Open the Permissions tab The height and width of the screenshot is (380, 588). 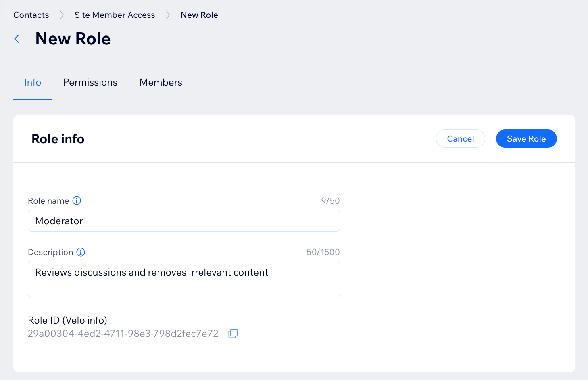(x=90, y=82)
